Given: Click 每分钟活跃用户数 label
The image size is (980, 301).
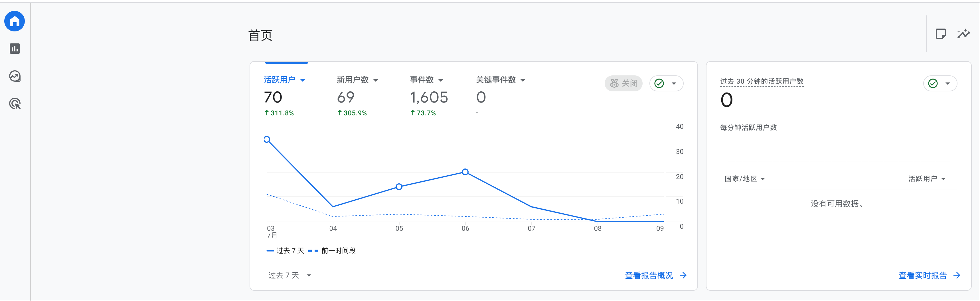Looking at the screenshot, I should tap(748, 128).
